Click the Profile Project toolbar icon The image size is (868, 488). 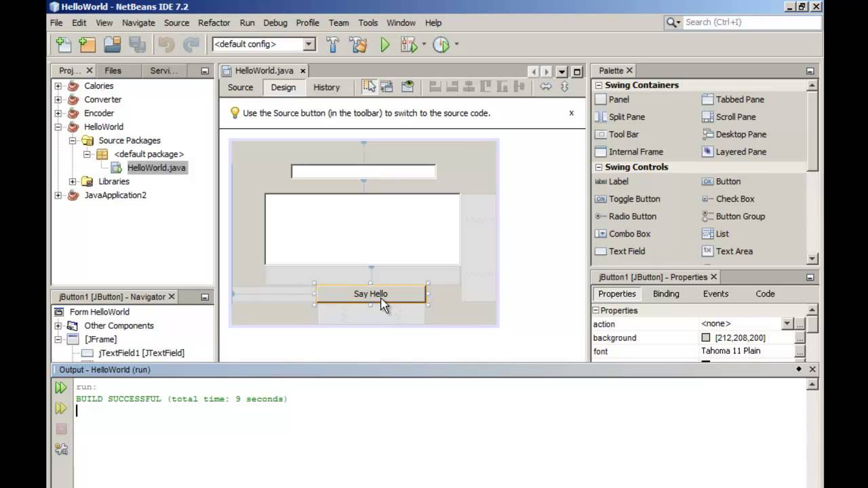tap(441, 45)
